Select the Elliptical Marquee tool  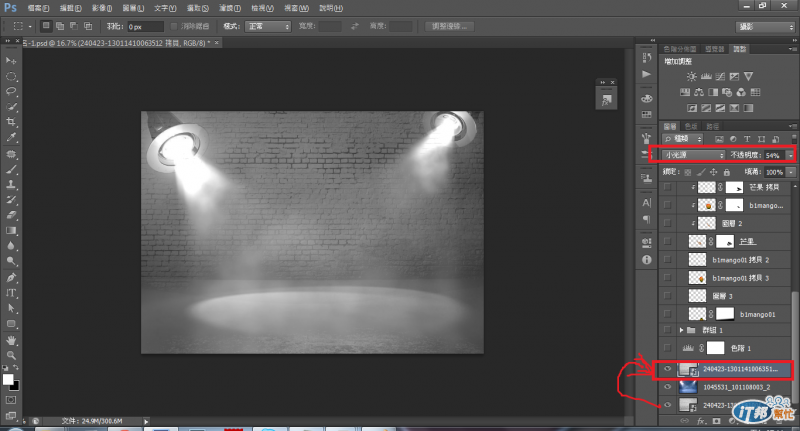point(11,77)
